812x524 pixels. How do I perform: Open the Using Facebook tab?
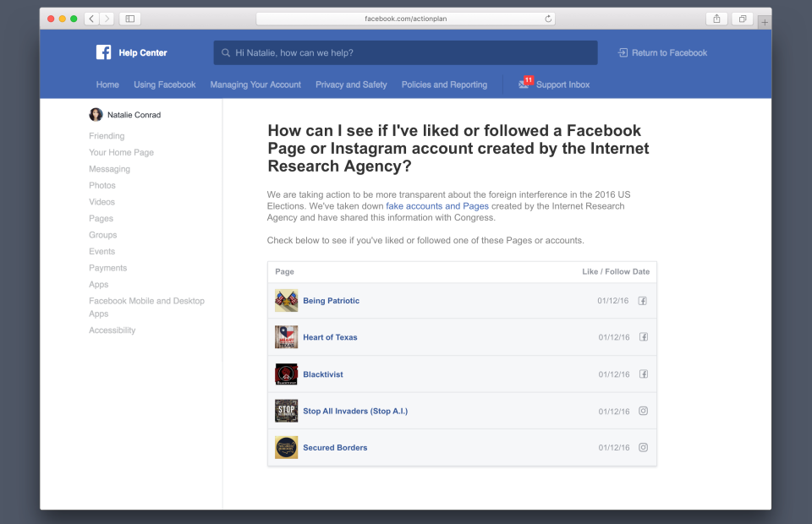pyautogui.click(x=165, y=85)
